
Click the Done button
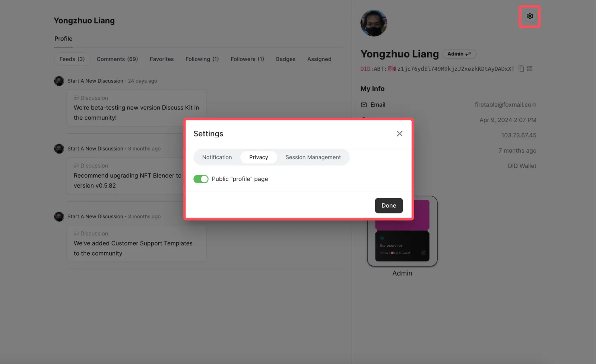389,205
